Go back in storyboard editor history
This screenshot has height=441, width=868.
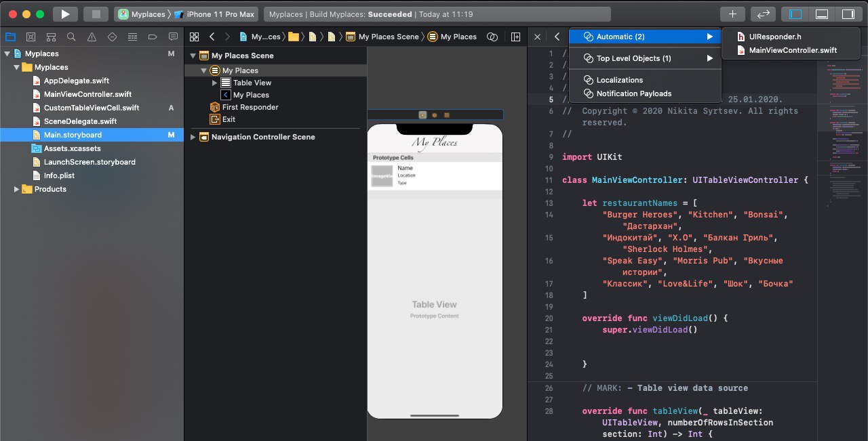pyautogui.click(x=212, y=37)
